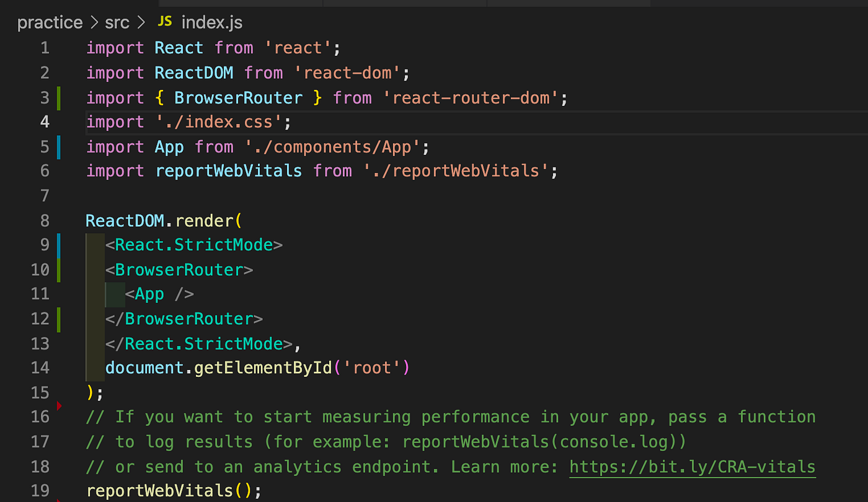The height and width of the screenshot is (502, 868).
Task: Open the https://bit.ly/CRA-vitals link
Action: click(692, 466)
